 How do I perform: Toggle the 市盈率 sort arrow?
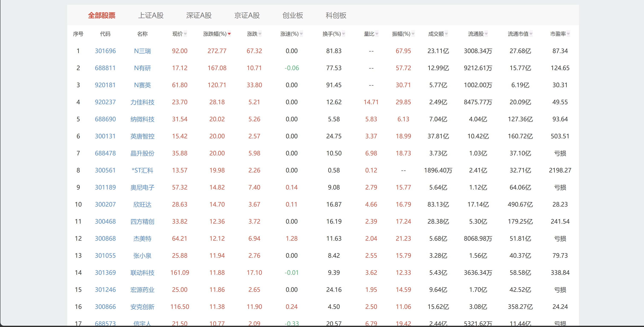[x=568, y=34]
